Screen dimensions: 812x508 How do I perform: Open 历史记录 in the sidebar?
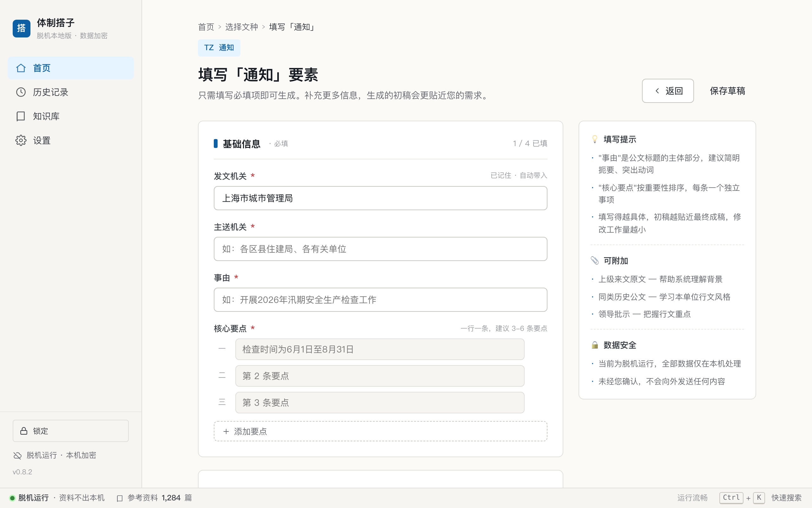point(70,92)
